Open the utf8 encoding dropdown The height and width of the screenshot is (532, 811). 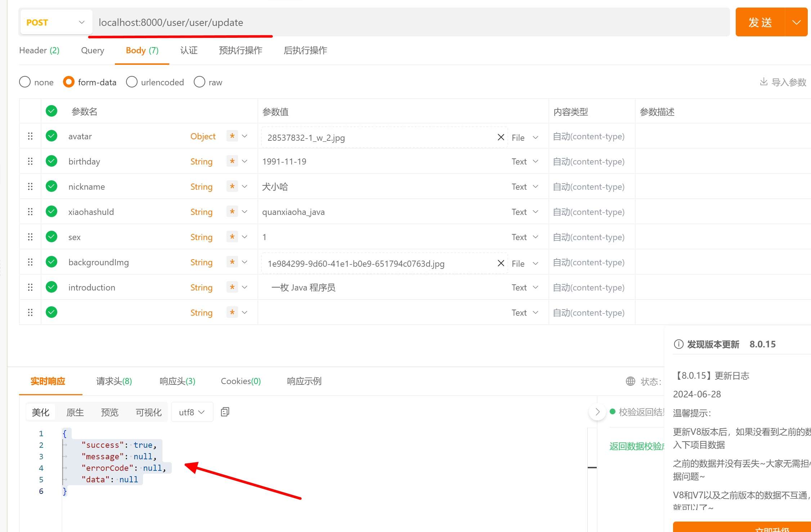192,412
